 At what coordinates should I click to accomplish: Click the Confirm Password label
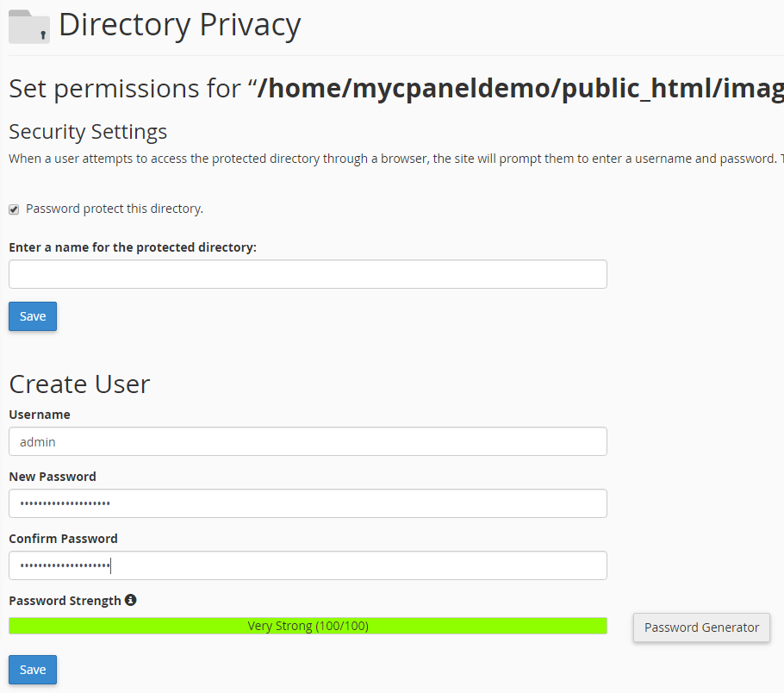(x=63, y=539)
